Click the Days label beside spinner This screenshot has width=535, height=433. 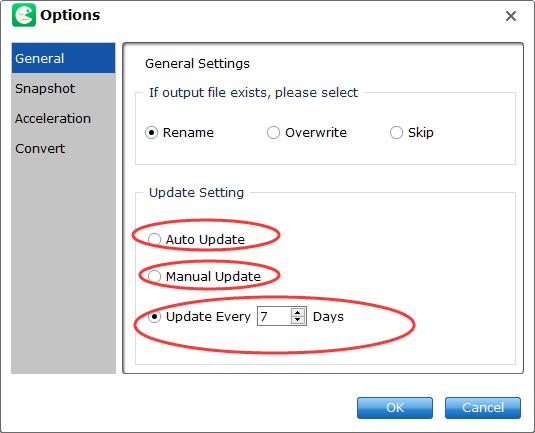[x=328, y=317]
